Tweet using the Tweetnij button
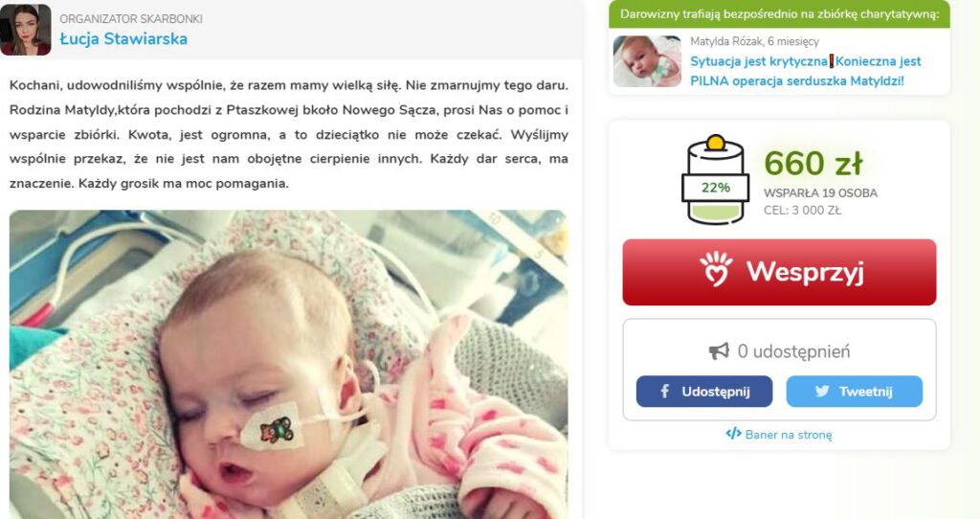This screenshot has height=519, width=980. coord(855,392)
